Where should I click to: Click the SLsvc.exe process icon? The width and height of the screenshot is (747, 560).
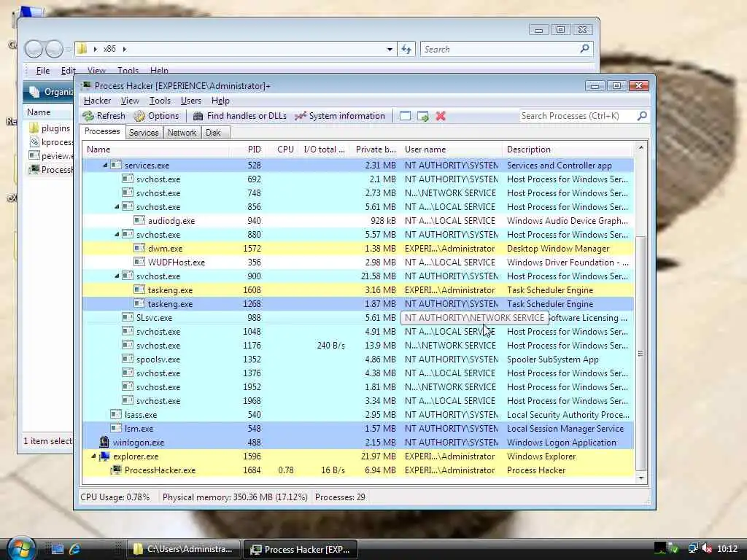tap(127, 317)
